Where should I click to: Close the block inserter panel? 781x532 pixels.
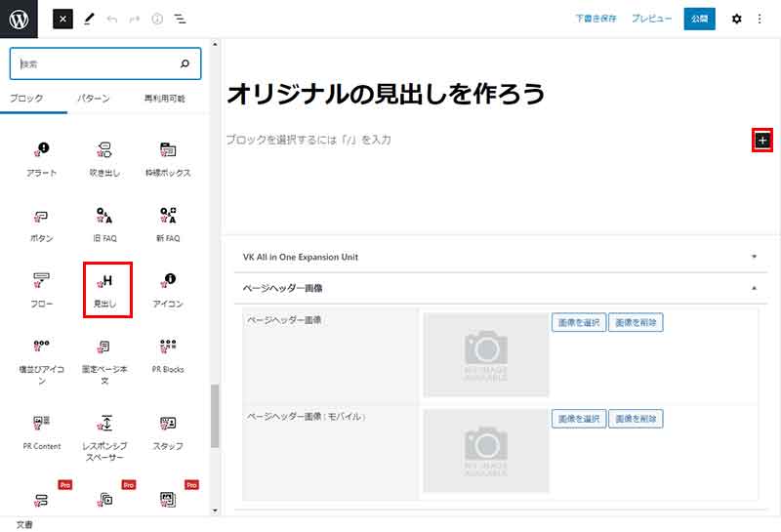point(62,19)
